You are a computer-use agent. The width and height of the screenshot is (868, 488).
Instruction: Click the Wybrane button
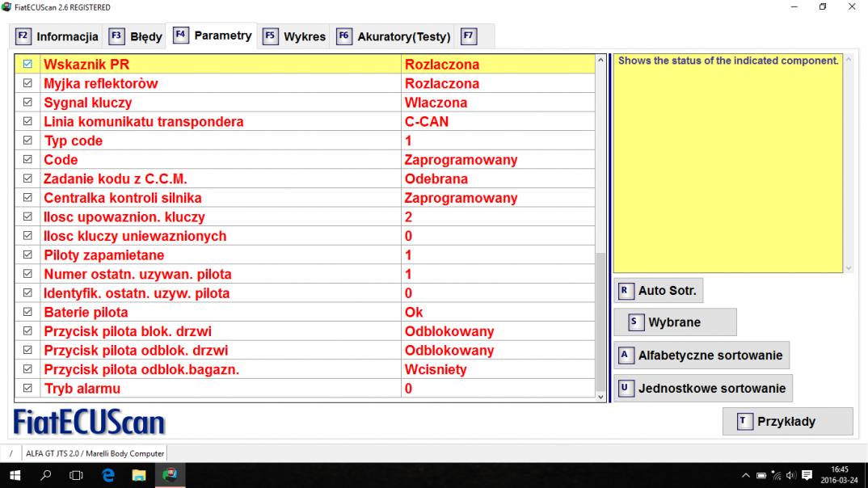coord(676,322)
